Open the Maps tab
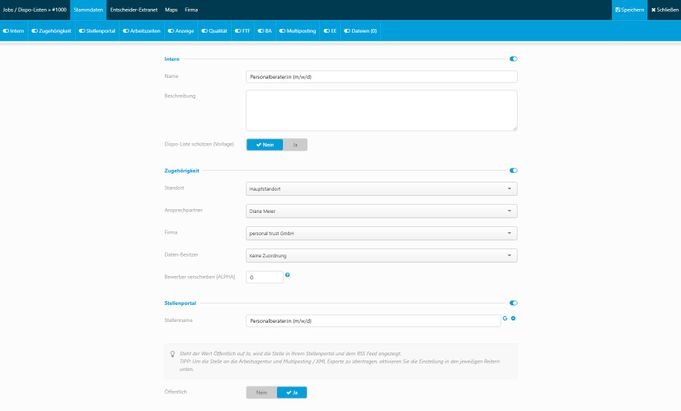Viewport: 681px width, 411px height. 171,9
